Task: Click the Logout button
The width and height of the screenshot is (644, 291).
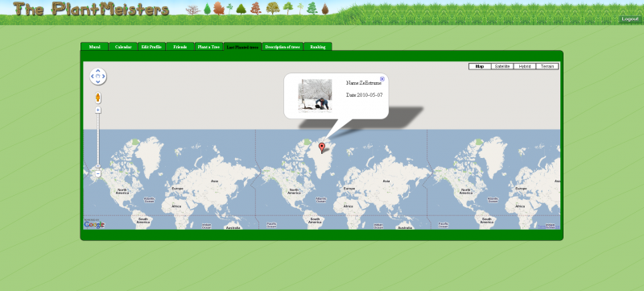Action: [x=630, y=19]
